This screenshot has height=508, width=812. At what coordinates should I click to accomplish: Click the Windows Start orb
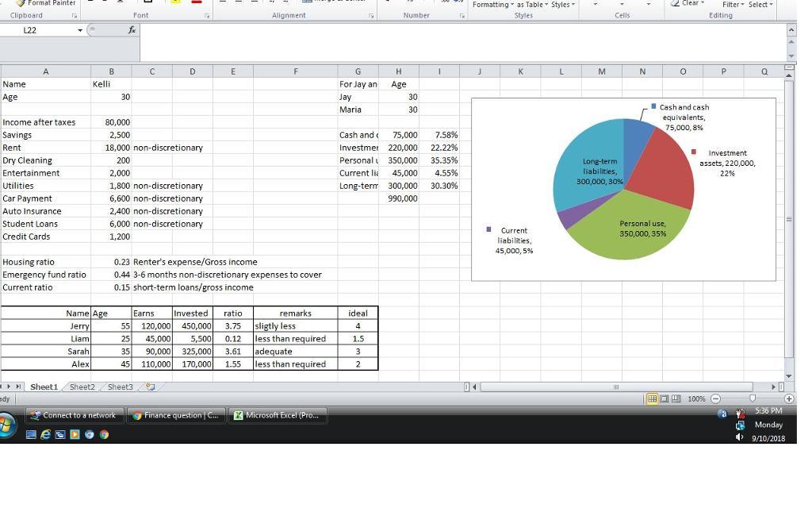pos(6,425)
